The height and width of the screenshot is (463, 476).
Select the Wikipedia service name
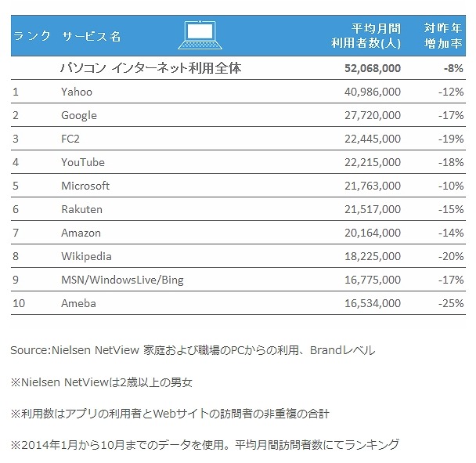click(x=86, y=256)
